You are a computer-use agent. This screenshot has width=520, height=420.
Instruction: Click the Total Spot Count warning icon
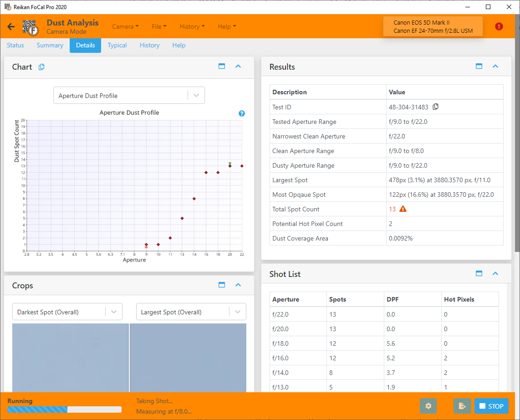(x=403, y=209)
